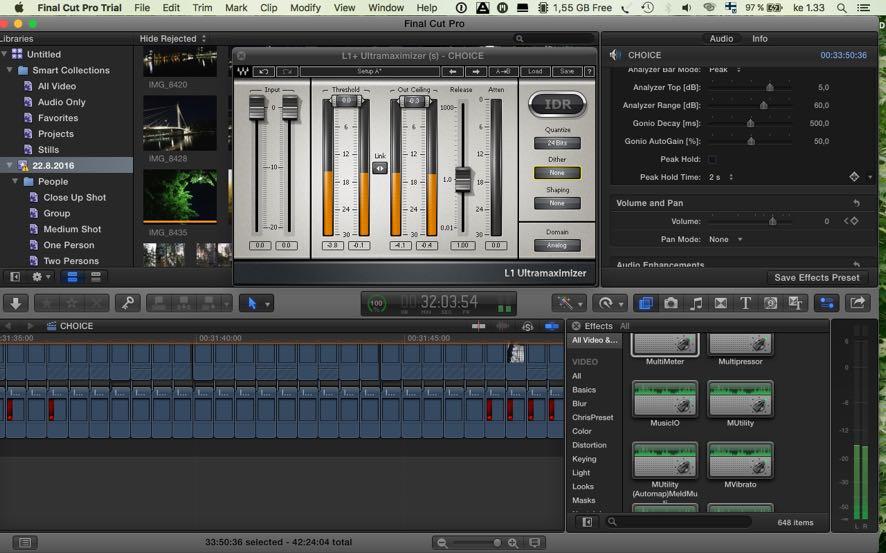Load previous preset with left arrow
Image resolution: width=886 pixels, height=553 pixels.
click(452, 72)
